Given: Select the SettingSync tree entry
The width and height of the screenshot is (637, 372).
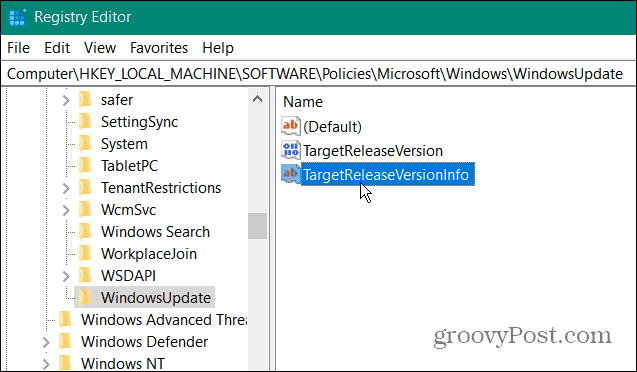Looking at the screenshot, I should 139,121.
